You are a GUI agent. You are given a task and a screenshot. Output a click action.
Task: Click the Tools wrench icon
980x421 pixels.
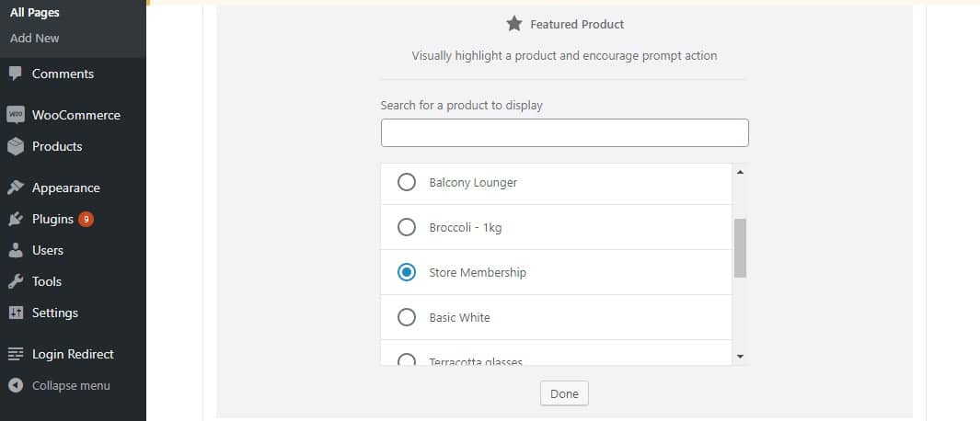16,281
